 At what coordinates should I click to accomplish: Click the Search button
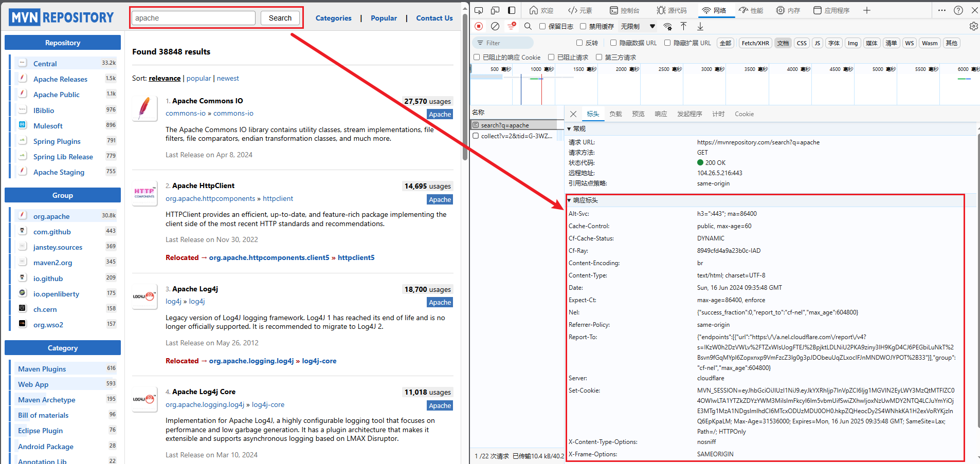click(280, 18)
